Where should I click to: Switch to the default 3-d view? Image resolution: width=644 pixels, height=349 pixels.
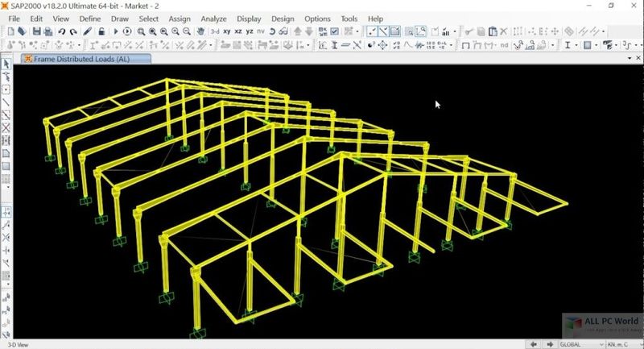215,31
